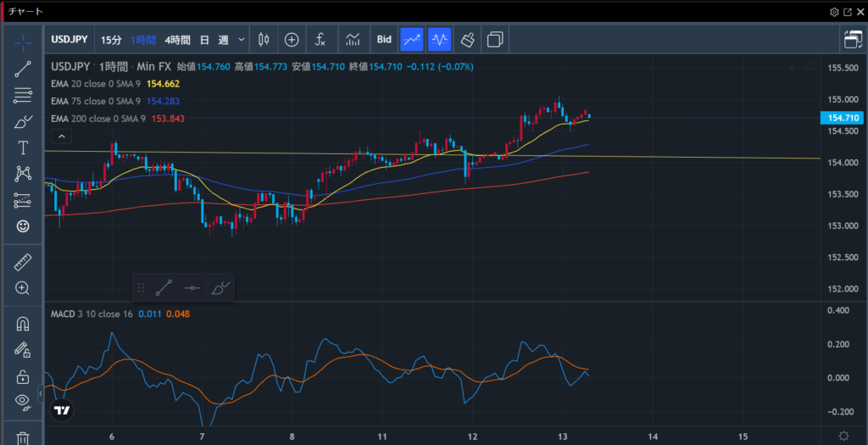Select the trend line drawing tool
The width and height of the screenshot is (868, 445).
pyautogui.click(x=23, y=70)
